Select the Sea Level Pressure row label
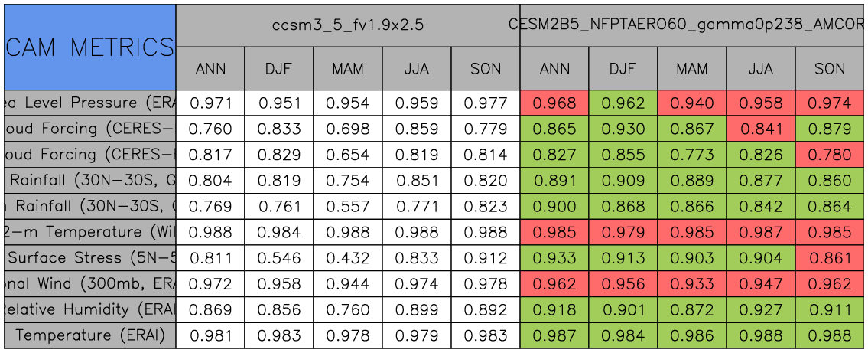 tap(89, 103)
